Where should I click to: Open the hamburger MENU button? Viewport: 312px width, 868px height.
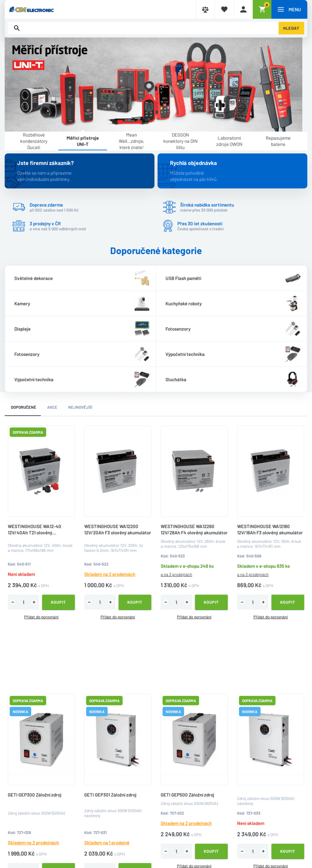tap(289, 9)
